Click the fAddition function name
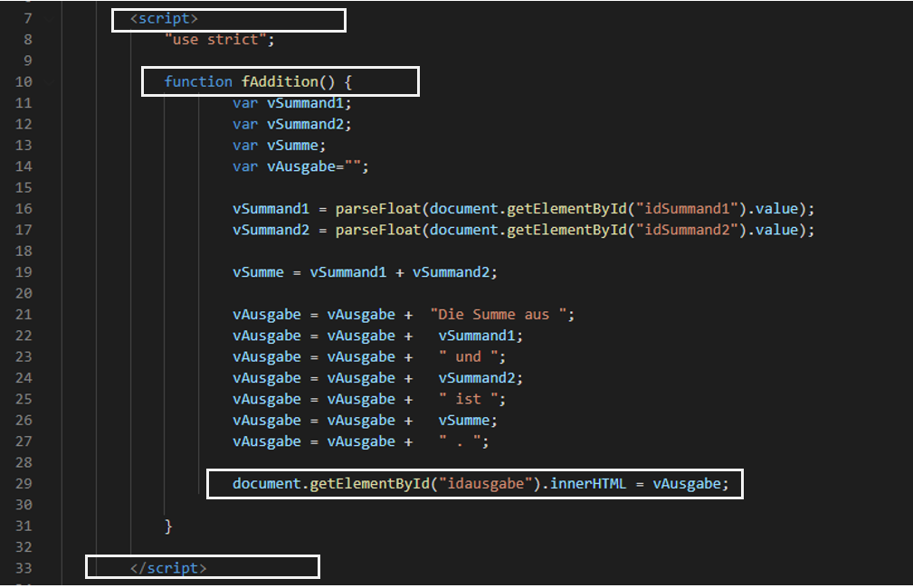The width and height of the screenshot is (913, 588). click(x=279, y=81)
